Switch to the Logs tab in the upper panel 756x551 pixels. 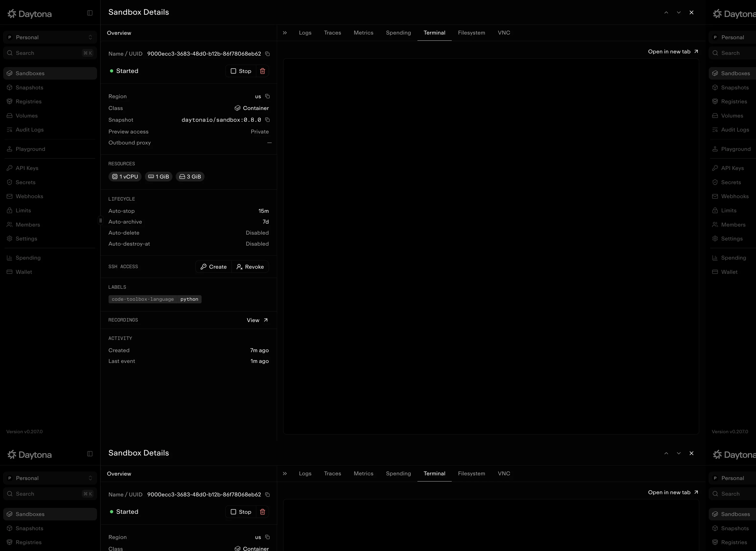pos(305,33)
